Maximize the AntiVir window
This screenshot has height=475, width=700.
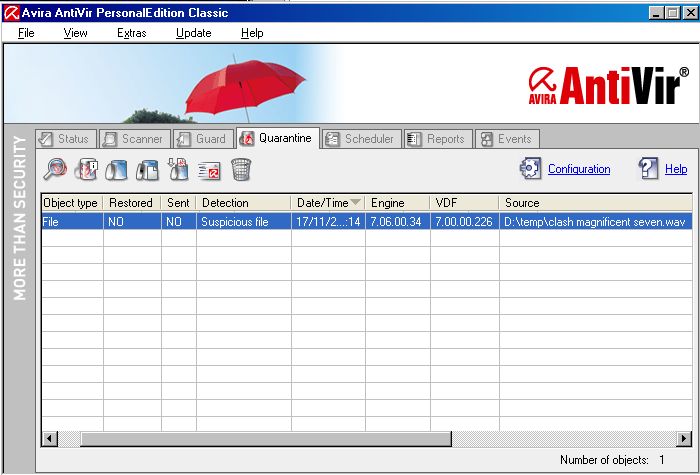(x=672, y=13)
